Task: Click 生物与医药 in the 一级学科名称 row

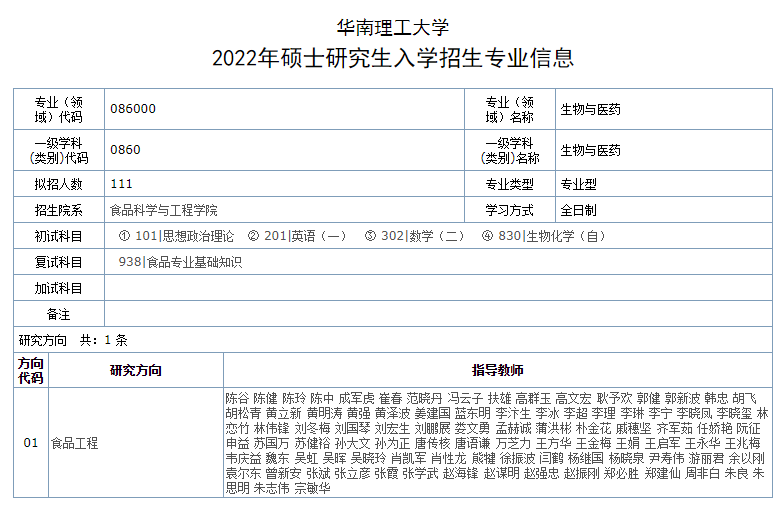Action: 590,150
